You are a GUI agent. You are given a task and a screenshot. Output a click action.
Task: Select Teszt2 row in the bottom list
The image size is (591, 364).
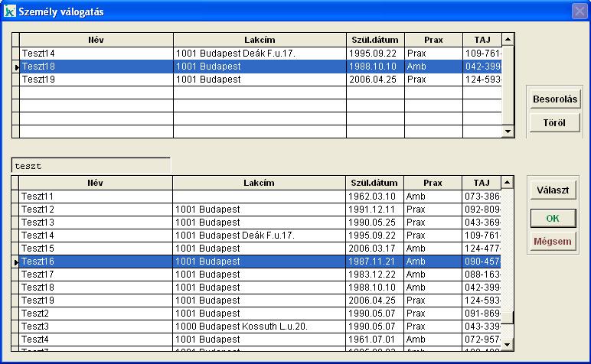[96, 314]
